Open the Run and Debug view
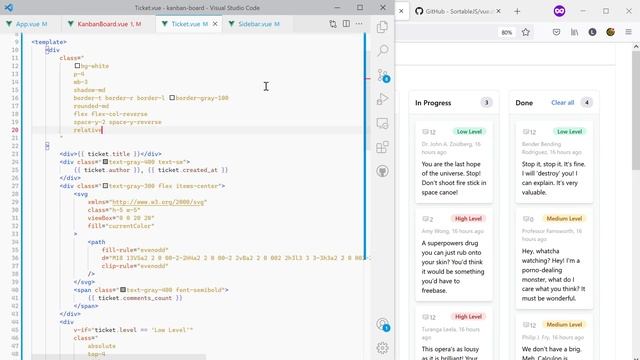Viewport: 640px width, 360px height. (x=382, y=99)
